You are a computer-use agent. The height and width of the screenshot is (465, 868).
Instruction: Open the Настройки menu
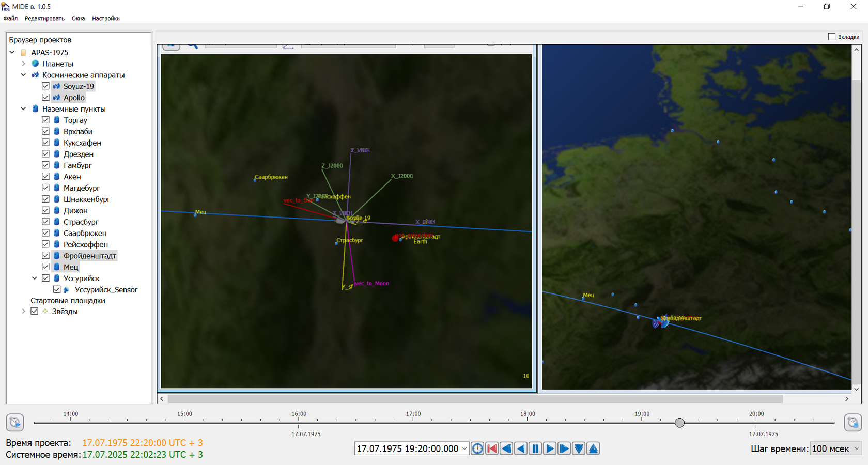(106, 18)
